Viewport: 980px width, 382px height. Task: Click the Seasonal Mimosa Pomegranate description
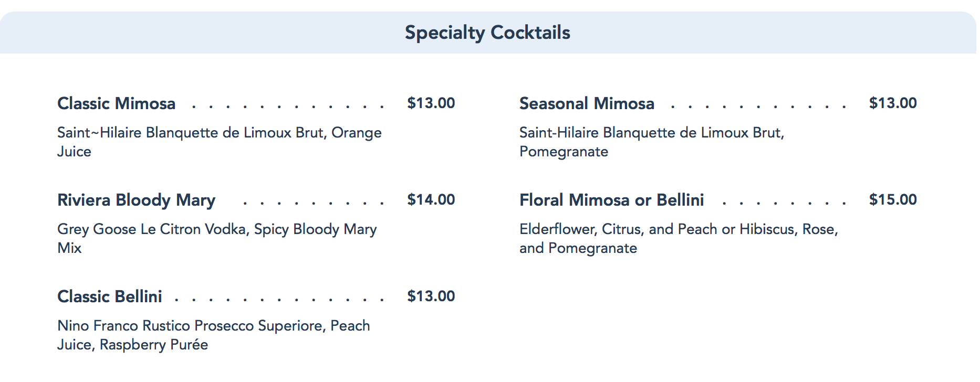651,142
